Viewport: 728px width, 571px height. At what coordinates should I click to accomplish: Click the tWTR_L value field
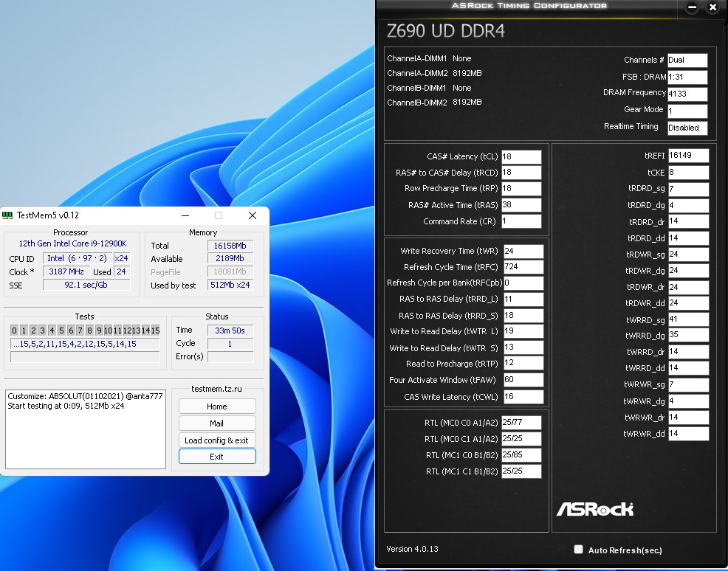[523, 331]
